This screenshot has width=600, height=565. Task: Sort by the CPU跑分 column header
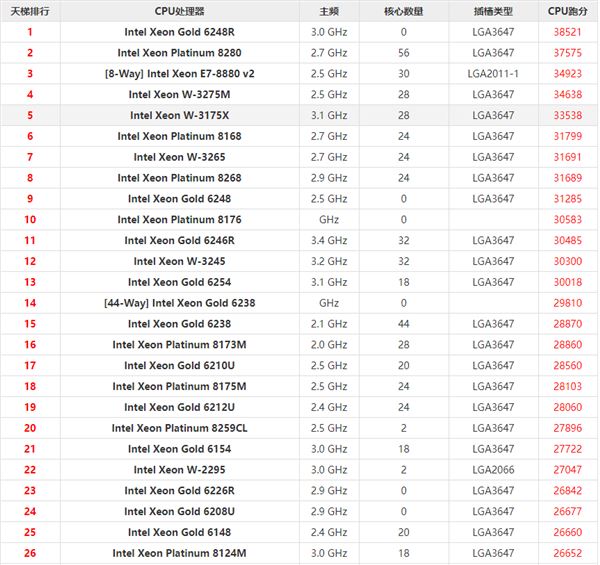coord(570,11)
